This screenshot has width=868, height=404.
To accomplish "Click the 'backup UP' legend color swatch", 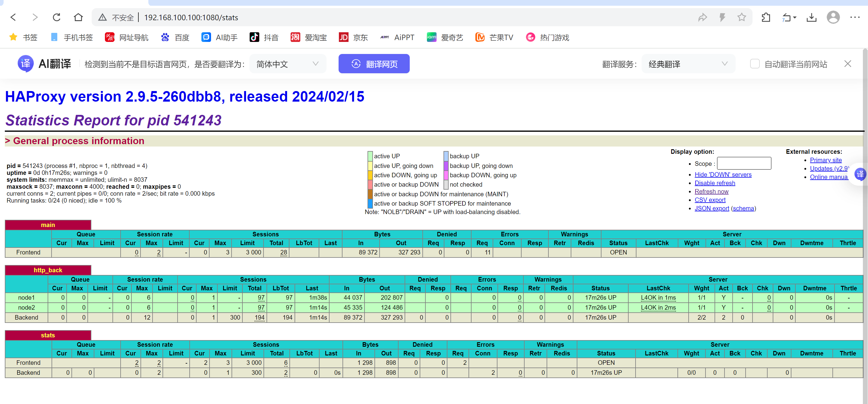I will (446, 156).
